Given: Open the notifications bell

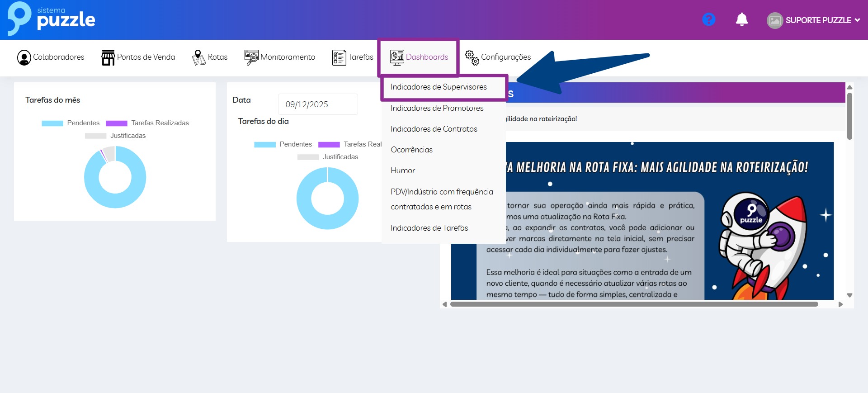Looking at the screenshot, I should [741, 20].
